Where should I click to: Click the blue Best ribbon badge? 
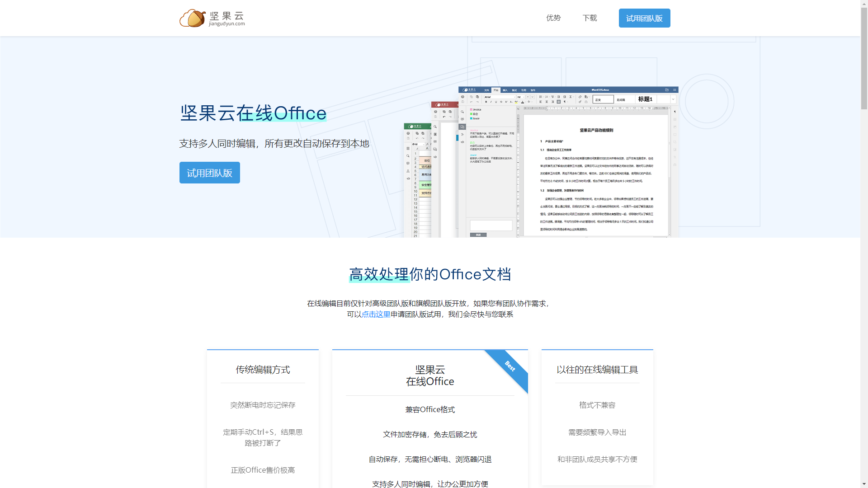pyautogui.click(x=510, y=366)
